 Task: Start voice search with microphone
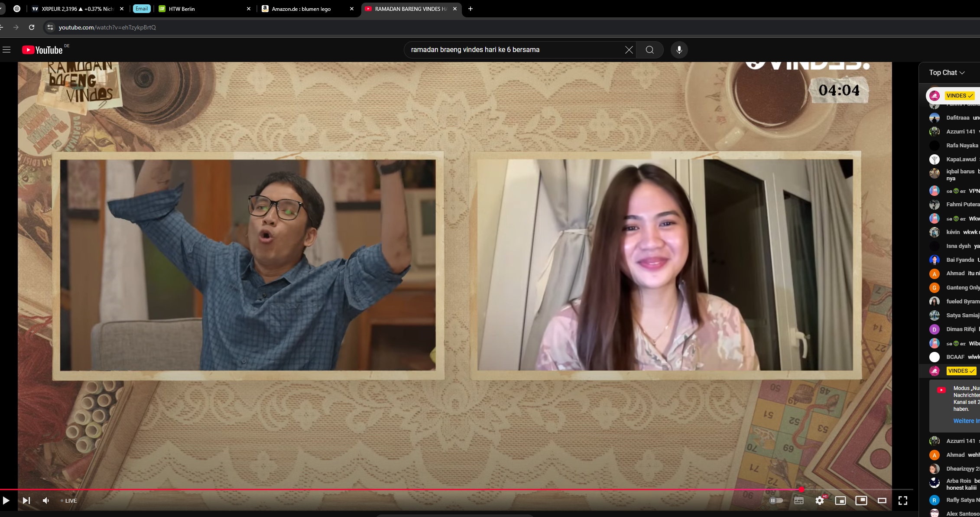point(679,50)
